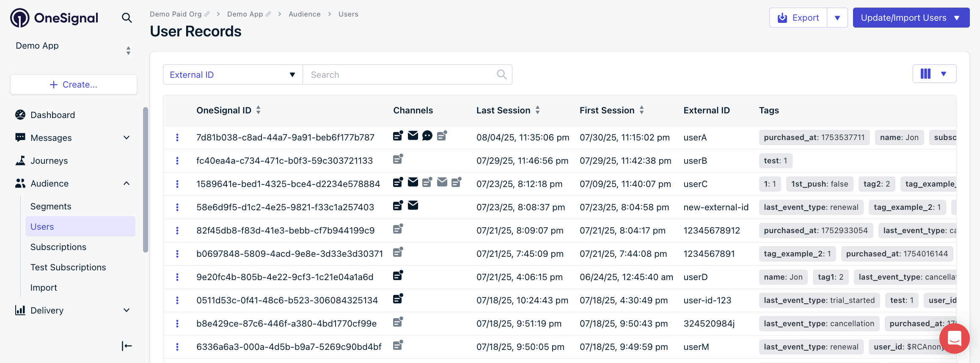Click the 1st_push: false tag
This screenshot has width=980, height=363.
pos(820,184)
